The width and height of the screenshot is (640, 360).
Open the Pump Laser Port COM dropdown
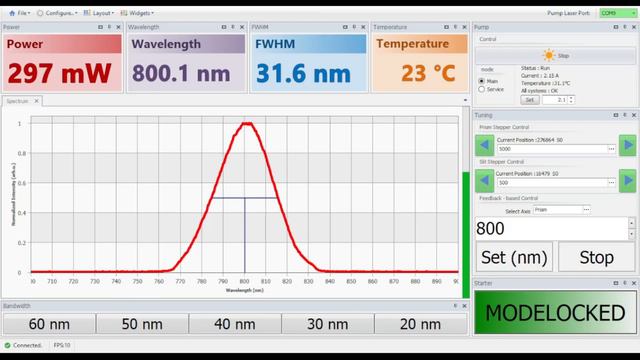[618, 13]
